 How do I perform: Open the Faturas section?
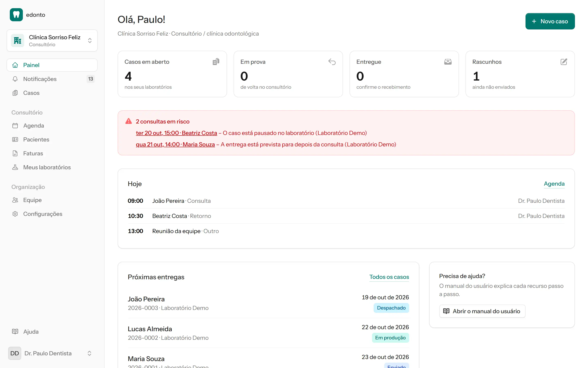[x=52, y=153]
